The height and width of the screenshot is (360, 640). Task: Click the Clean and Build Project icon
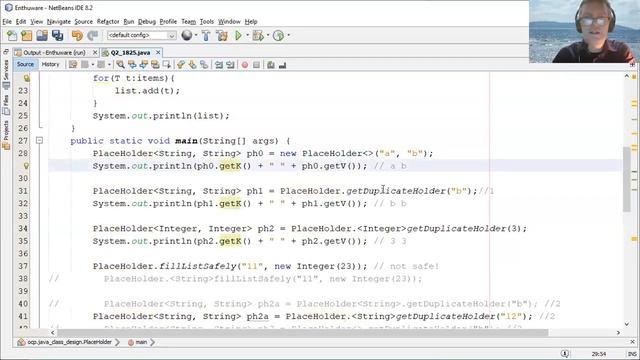pos(222,36)
